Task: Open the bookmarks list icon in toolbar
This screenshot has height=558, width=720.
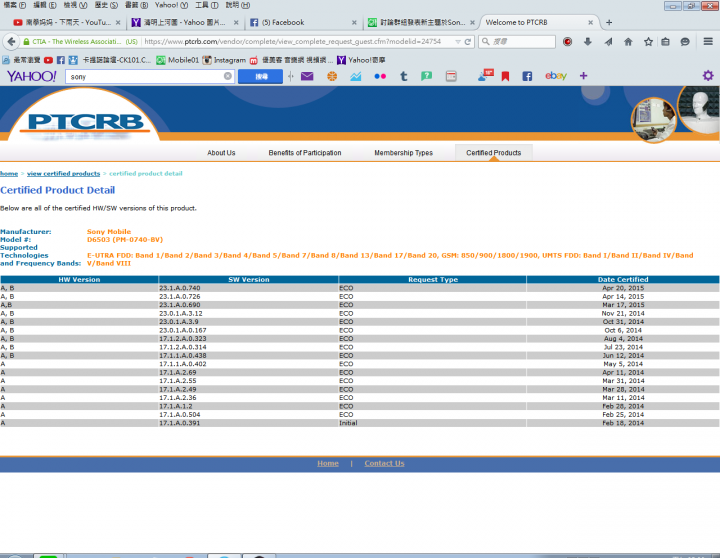Action: click(x=665, y=42)
